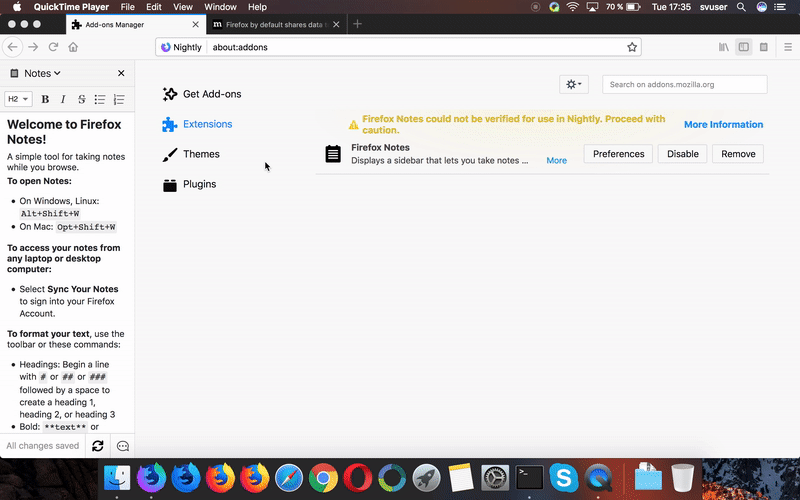Open the add-ons gear tools menu
Viewport: 800px width, 500px height.
[573, 84]
